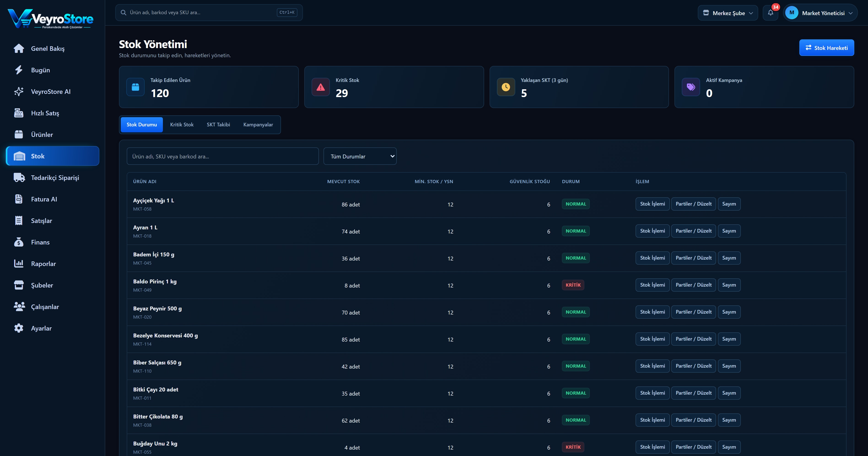Open Partiler / Düzelt for Ayran 1 L
Viewport: 868px width, 456px height.
pos(693,231)
